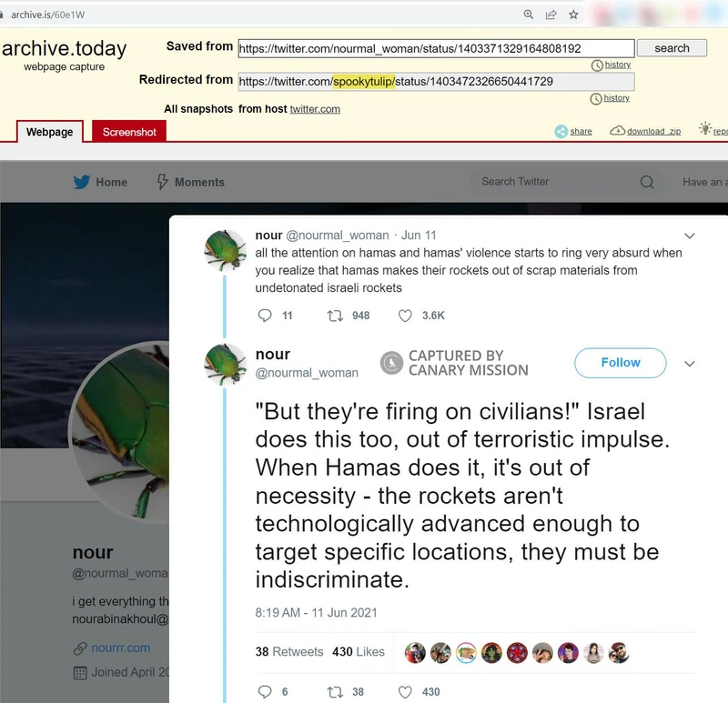Bookmark page with the star icon
Screen dimensions: 728x703
[574, 15]
